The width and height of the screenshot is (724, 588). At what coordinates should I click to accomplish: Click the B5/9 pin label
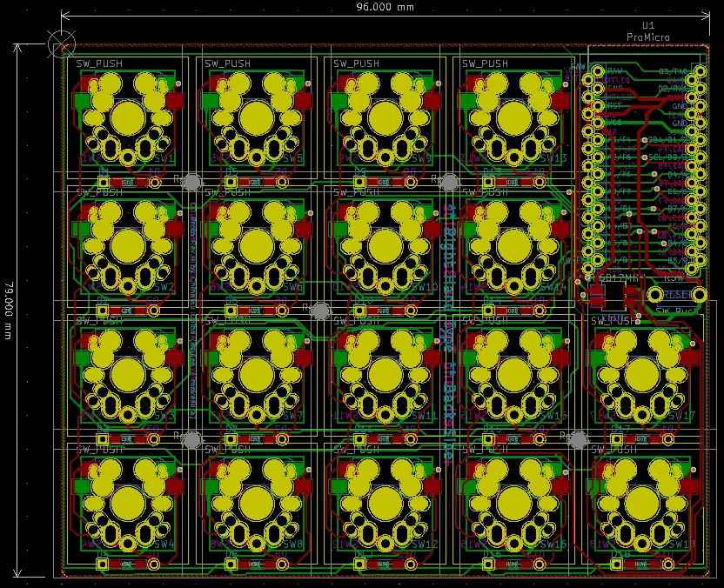click(677, 261)
